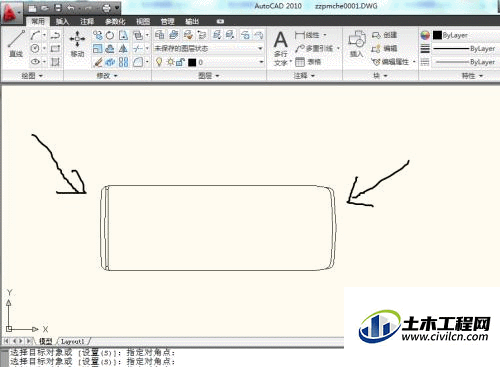500x367 pixels.
Task: Expand the quick access toolbar customize arrow
Action: [117, 8]
